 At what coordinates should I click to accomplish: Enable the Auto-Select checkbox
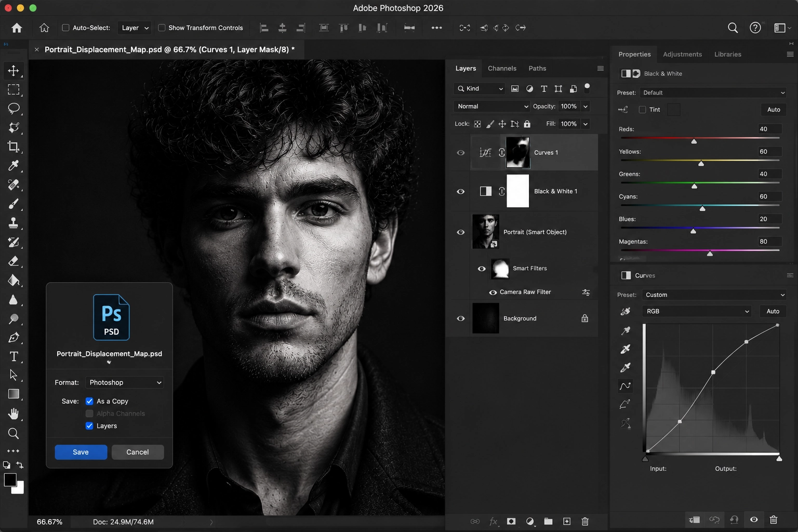(65, 28)
